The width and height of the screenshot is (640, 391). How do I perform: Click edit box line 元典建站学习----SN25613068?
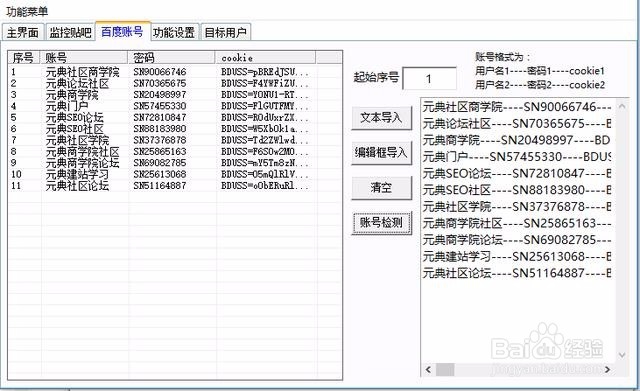point(517,256)
